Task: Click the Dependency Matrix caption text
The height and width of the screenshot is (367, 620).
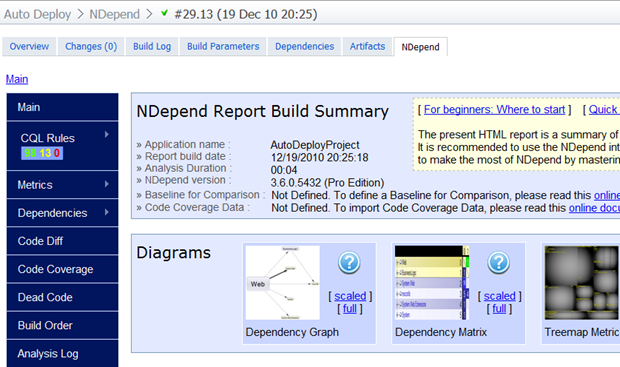Action: pos(441,332)
